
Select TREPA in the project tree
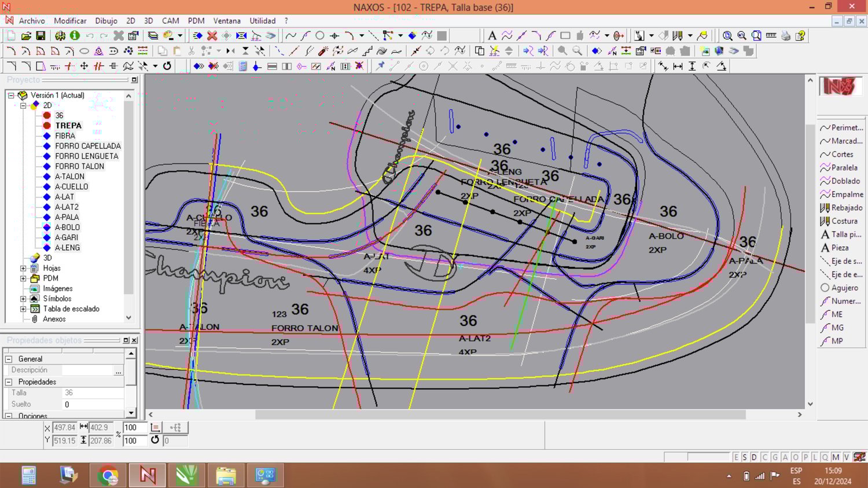68,126
